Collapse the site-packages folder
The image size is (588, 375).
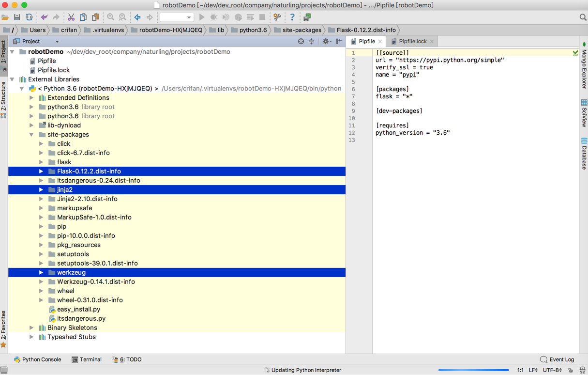click(31, 135)
